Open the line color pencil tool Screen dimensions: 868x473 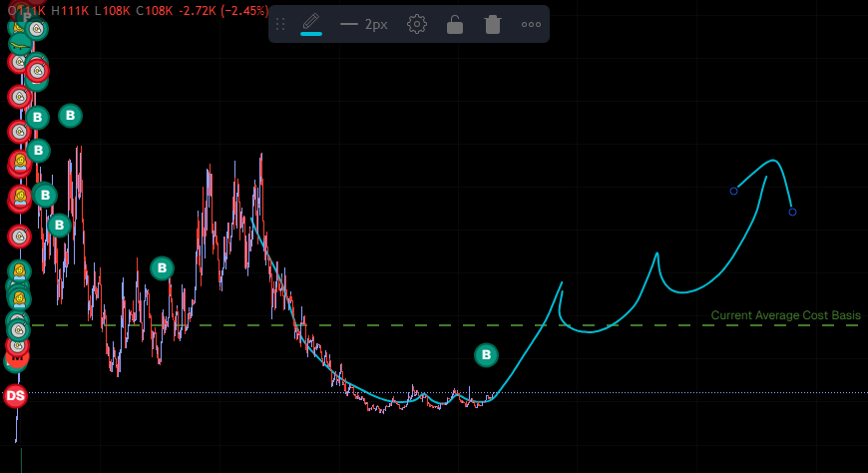point(311,24)
